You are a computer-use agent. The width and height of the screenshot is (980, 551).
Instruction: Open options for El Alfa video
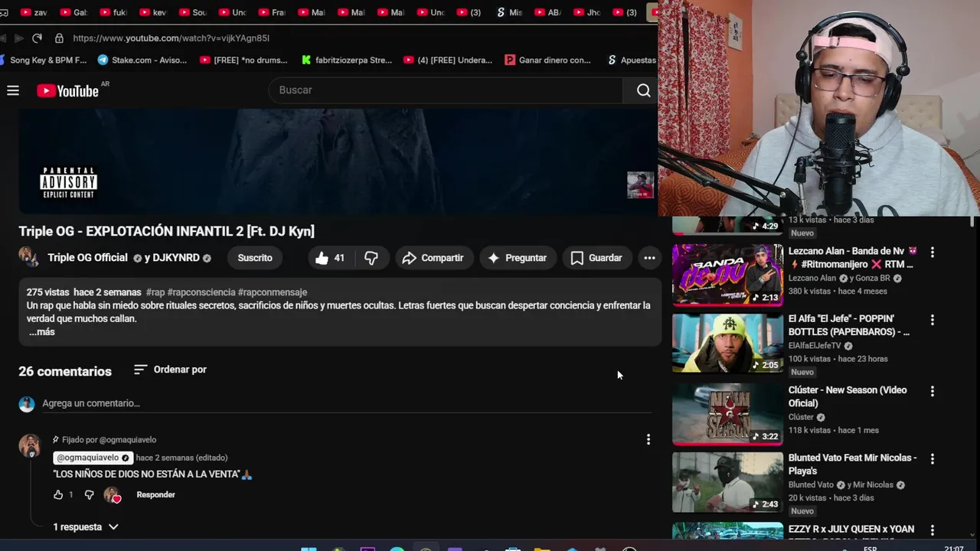click(932, 320)
